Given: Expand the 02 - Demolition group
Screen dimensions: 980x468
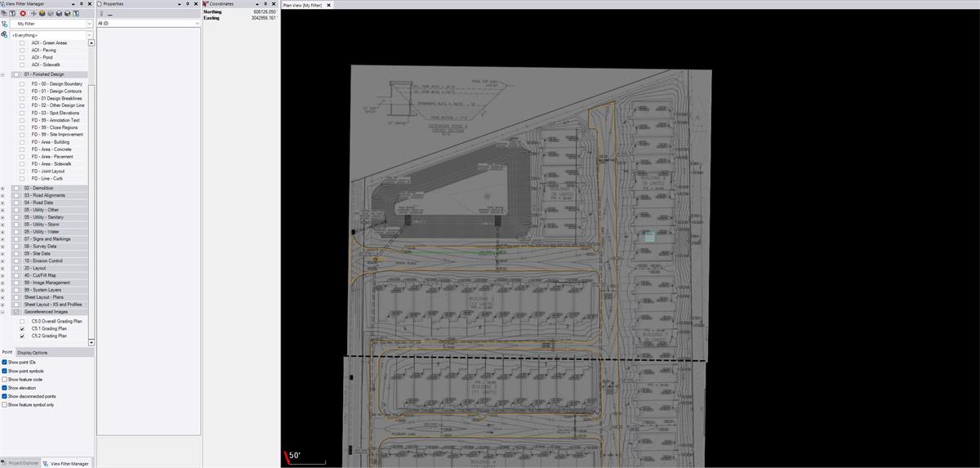Looking at the screenshot, I should [3, 189].
